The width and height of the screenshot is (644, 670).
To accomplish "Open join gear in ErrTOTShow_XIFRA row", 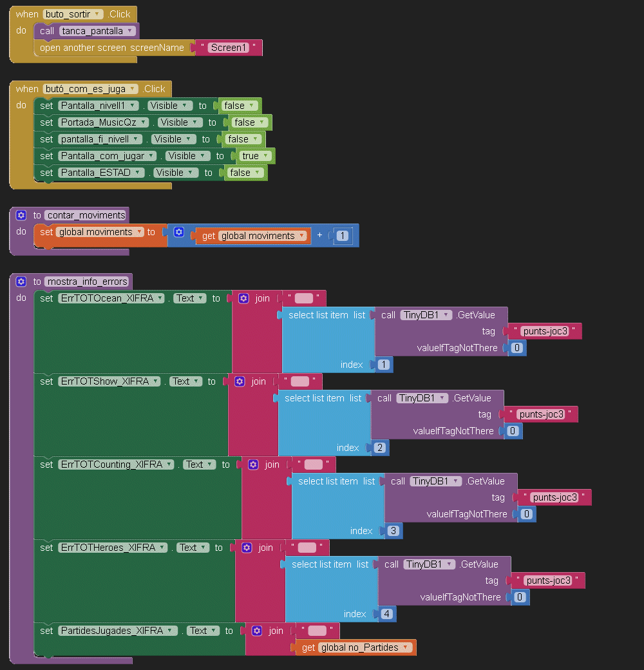I will tap(240, 381).
